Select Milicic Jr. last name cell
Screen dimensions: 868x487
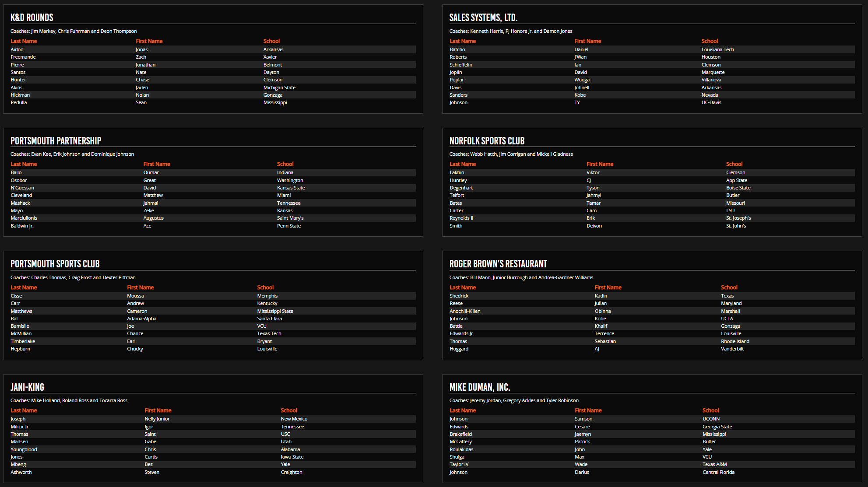20,427
